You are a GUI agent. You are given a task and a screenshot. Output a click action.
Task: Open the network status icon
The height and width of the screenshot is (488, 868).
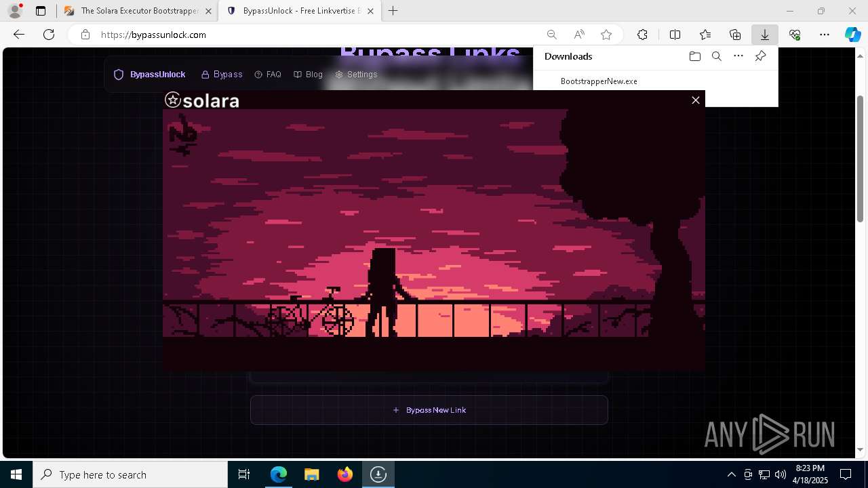(764, 474)
